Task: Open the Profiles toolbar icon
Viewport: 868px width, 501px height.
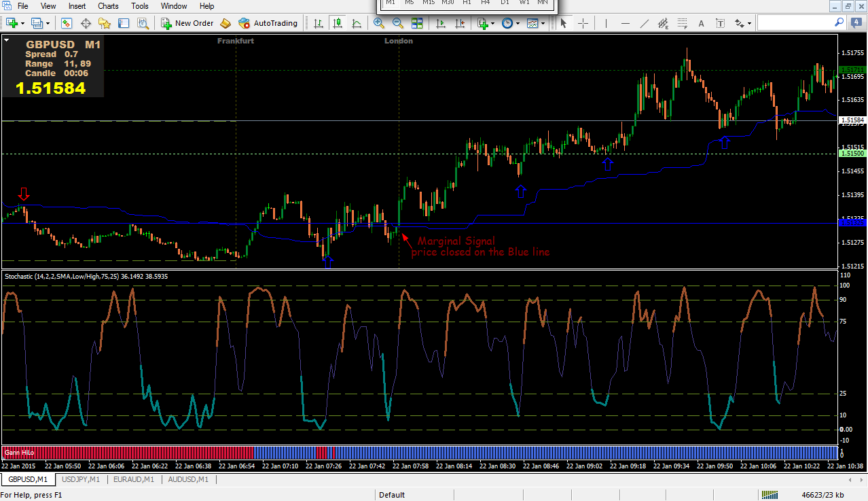Action: tap(37, 23)
